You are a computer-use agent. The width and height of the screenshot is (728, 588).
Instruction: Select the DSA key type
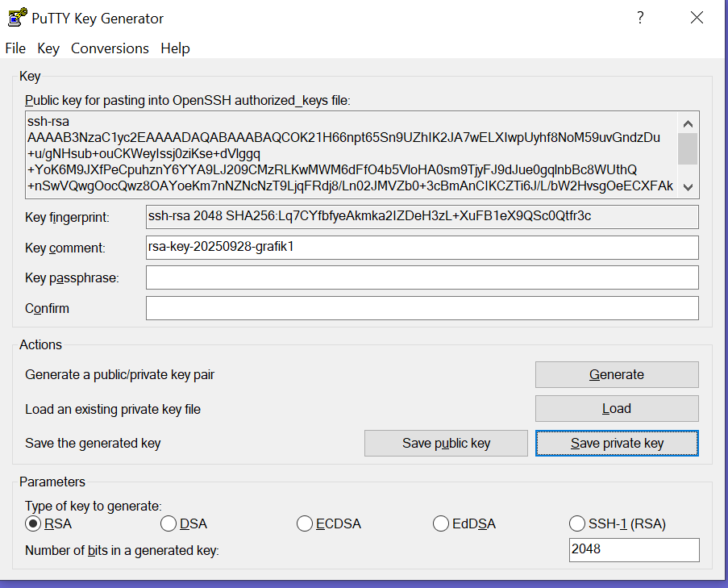click(168, 524)
